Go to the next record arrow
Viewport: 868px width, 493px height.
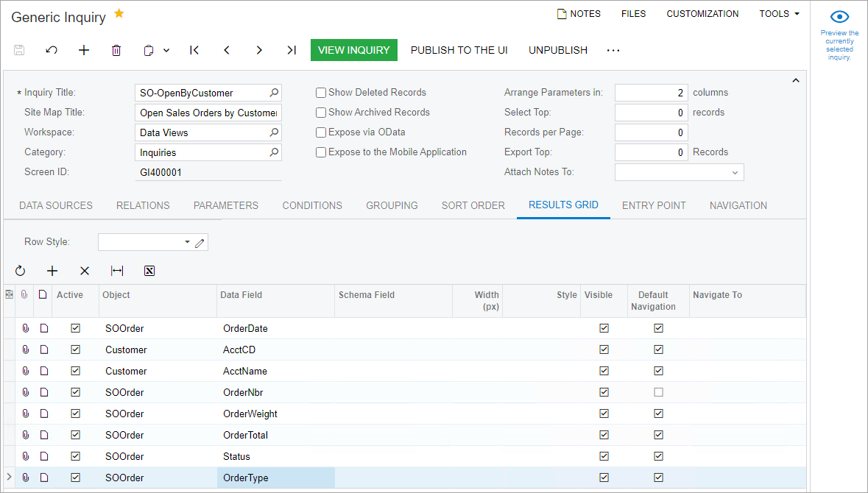(x=259, y=50)
